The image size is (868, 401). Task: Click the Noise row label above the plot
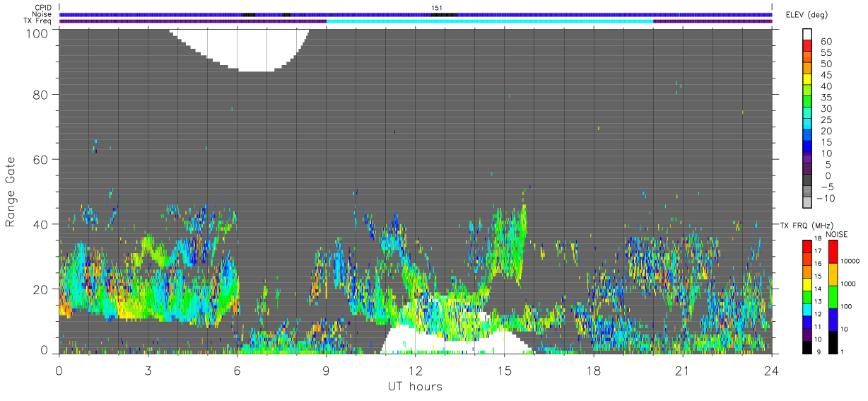[x=42, y=15]
